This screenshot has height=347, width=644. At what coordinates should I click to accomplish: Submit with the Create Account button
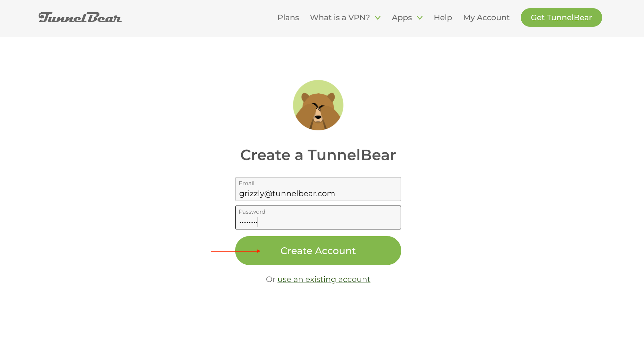click(318, 251)
